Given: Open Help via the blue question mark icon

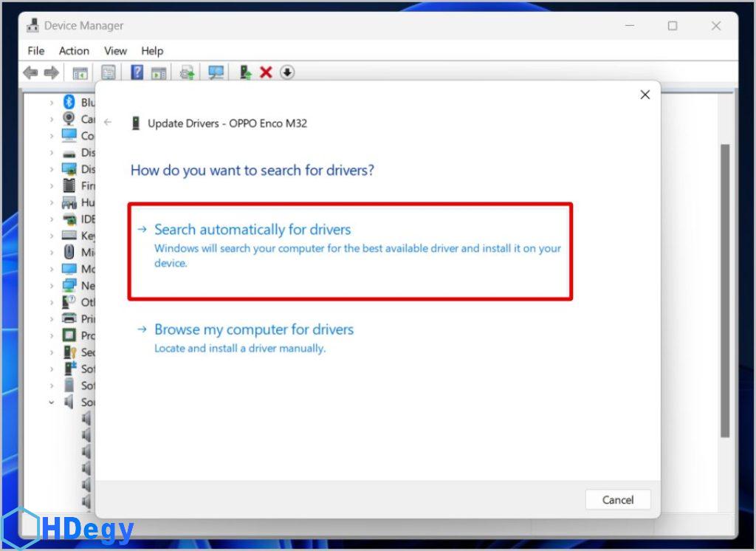Looking at the screenshot, I should coord(137,72).
